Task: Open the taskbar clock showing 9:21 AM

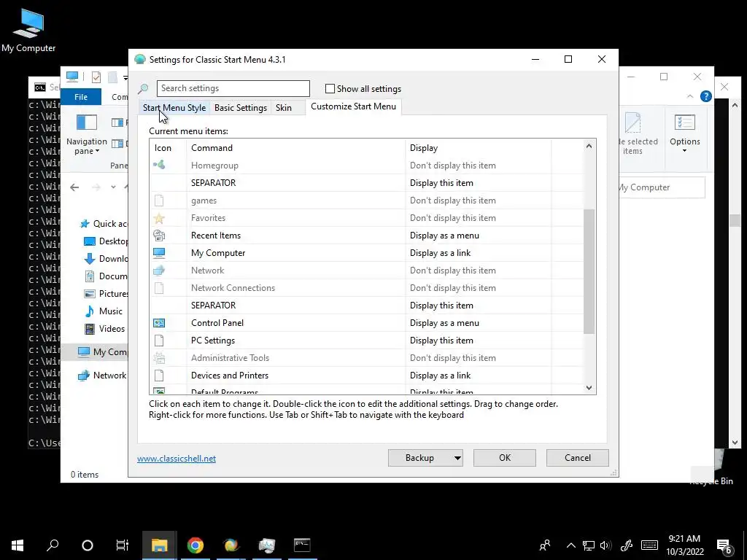Action: [x=684, y=545]
